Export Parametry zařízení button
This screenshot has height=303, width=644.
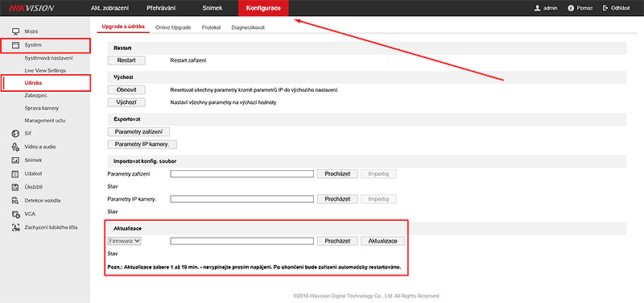click(138, 132)
